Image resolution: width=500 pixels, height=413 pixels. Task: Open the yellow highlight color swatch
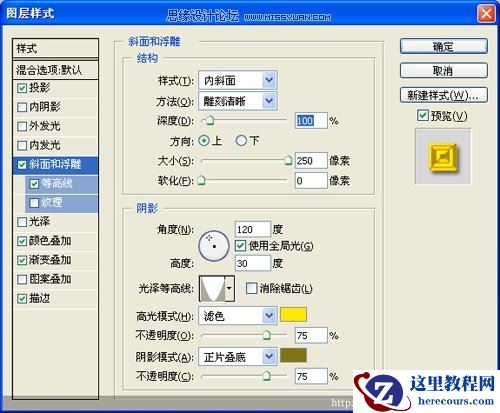(293, 315)
